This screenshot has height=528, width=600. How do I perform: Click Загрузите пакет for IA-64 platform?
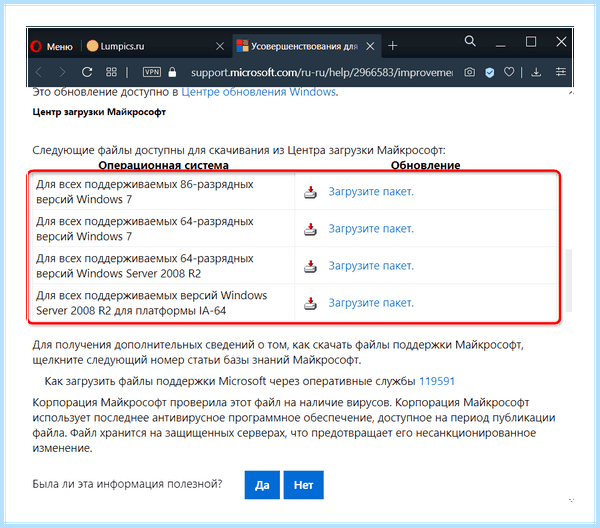[371, 303]
